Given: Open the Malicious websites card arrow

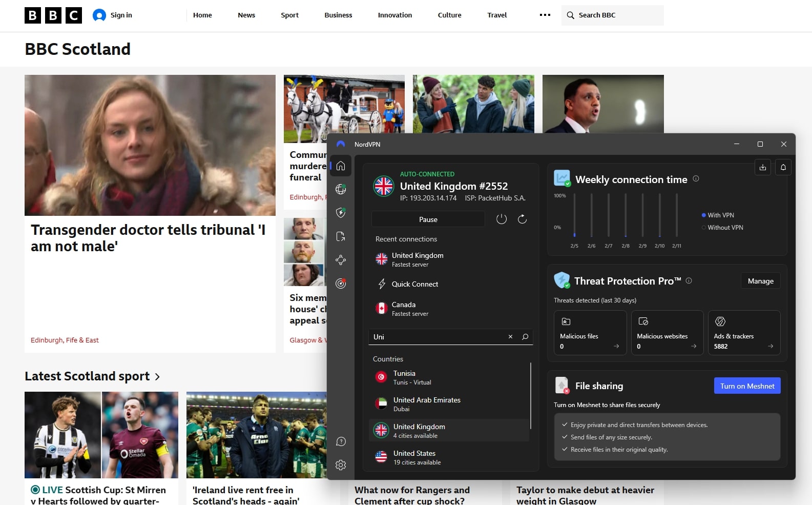Looking at the screenshot, I should (x=694, y=347).
